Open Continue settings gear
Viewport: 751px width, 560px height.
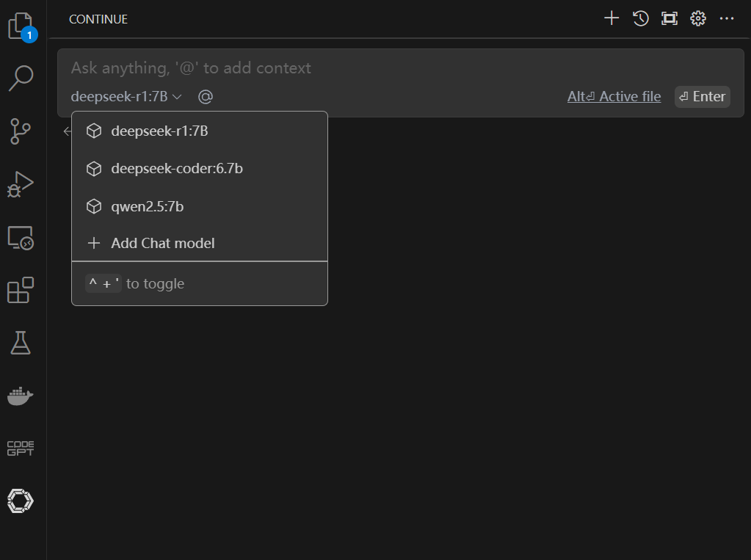(x=698, y=18)
